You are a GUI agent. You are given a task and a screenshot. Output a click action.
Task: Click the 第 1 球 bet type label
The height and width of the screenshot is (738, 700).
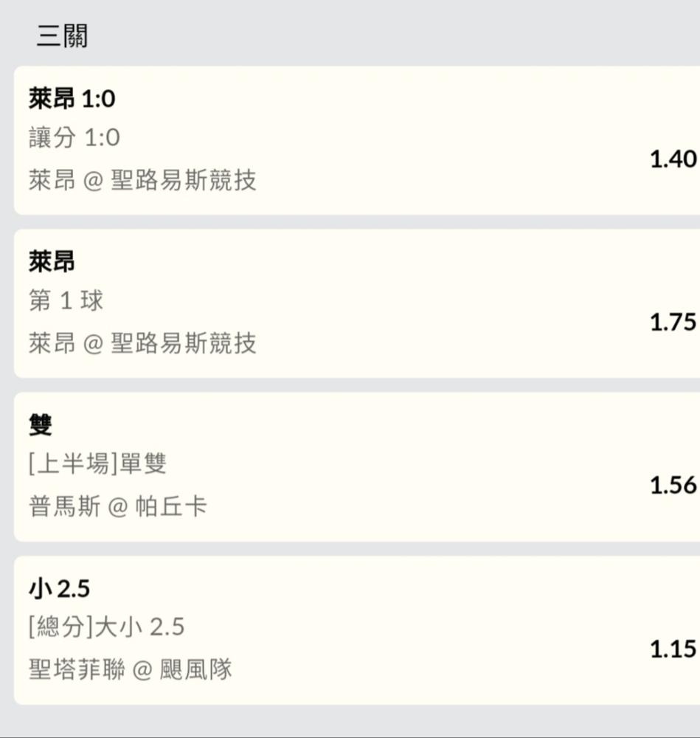[66, 301]
